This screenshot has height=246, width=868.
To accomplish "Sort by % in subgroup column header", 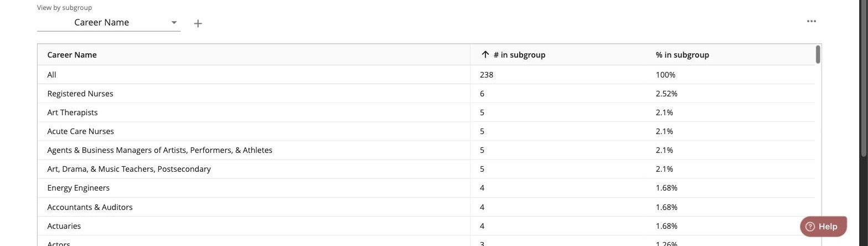I will tap(682, 55).
